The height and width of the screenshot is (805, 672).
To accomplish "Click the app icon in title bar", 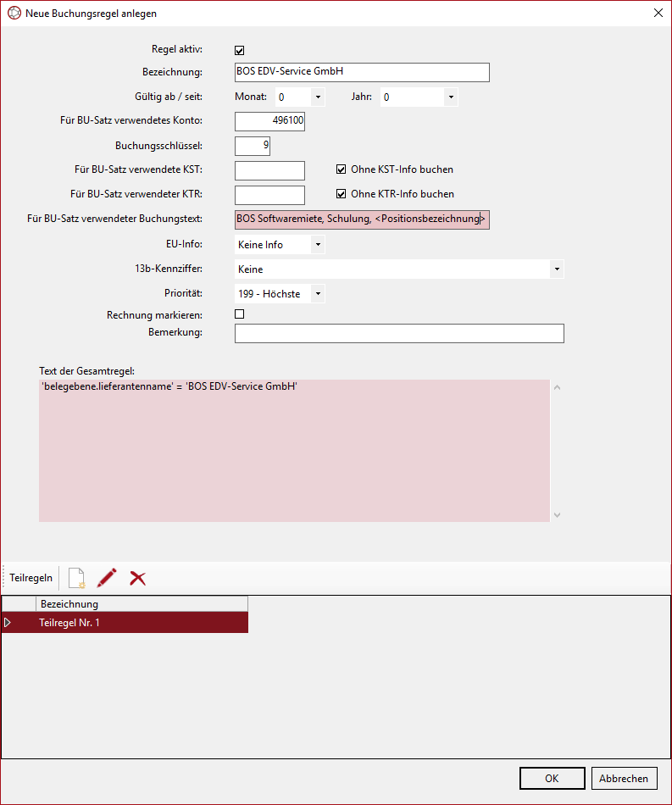I will [13, 14].
